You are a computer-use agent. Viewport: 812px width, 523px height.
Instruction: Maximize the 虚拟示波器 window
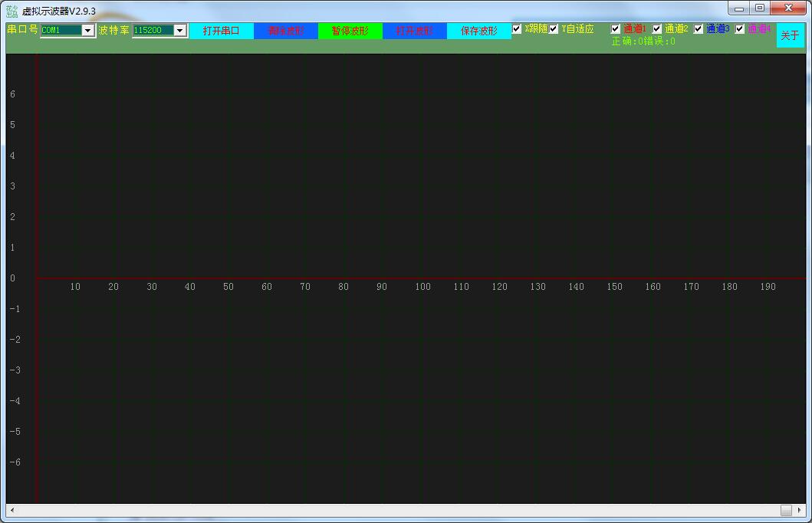(x=760, y=8)
